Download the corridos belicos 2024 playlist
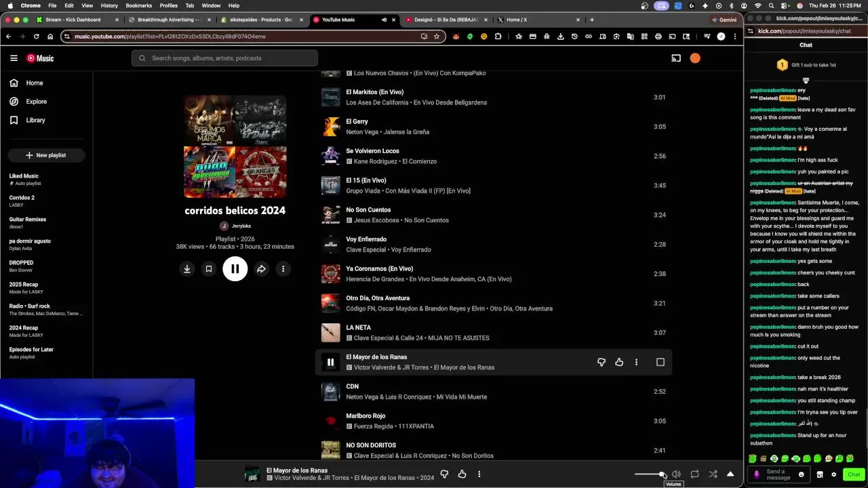868x488 pixels. click(x=186, y=269)
